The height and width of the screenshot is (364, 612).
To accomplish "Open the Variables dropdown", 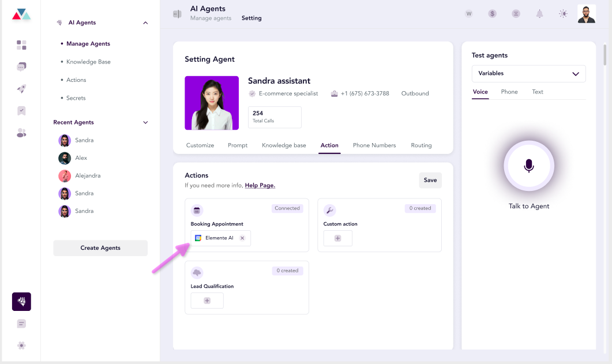I will point(528,74).
